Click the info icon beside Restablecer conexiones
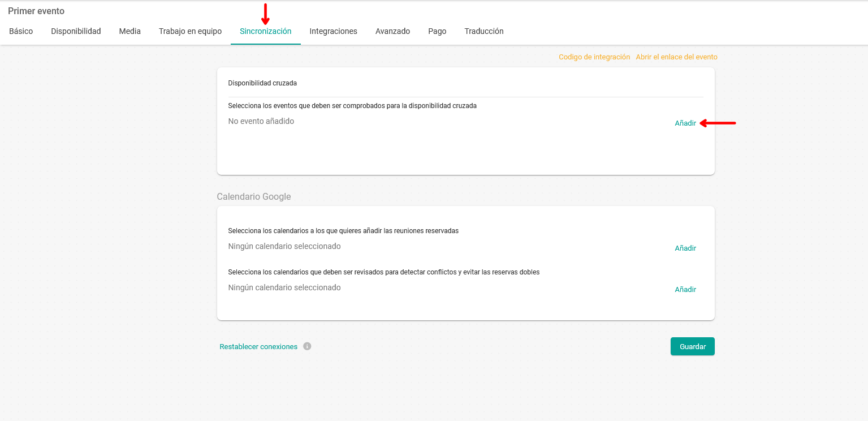 [307, 346]
